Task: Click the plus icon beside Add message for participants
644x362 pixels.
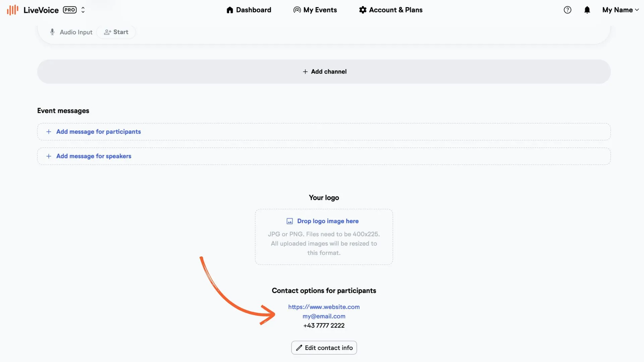Action: [x=49, y=132]
